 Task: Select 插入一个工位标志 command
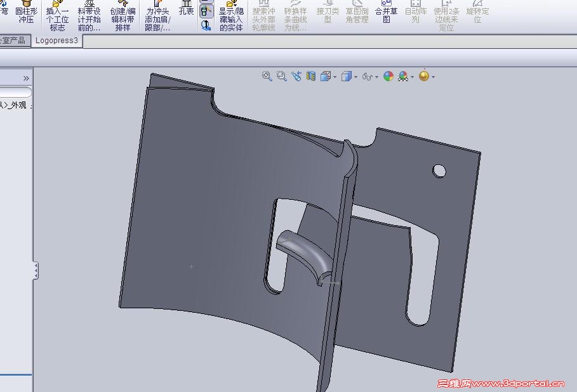57,15
